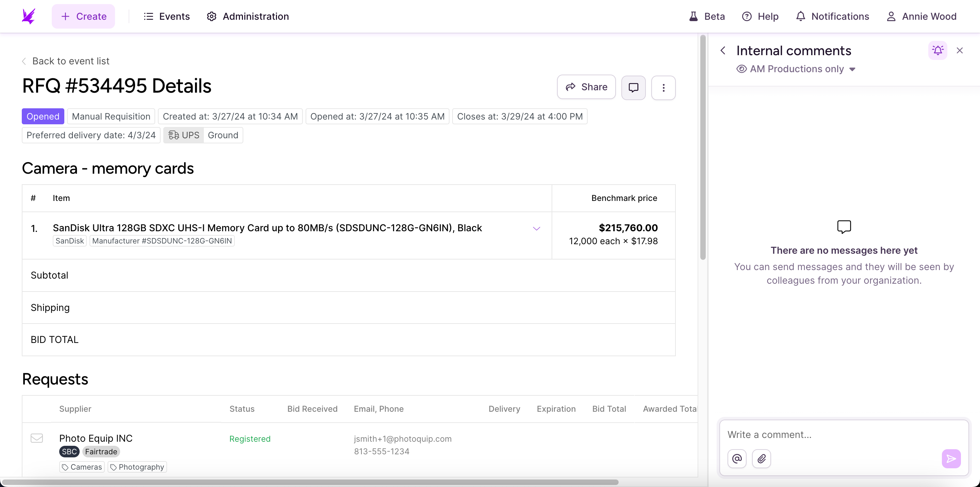Click the UPS truck shipping icon
This screenshot has height=487, width=980.
click(x=174, y=135)
